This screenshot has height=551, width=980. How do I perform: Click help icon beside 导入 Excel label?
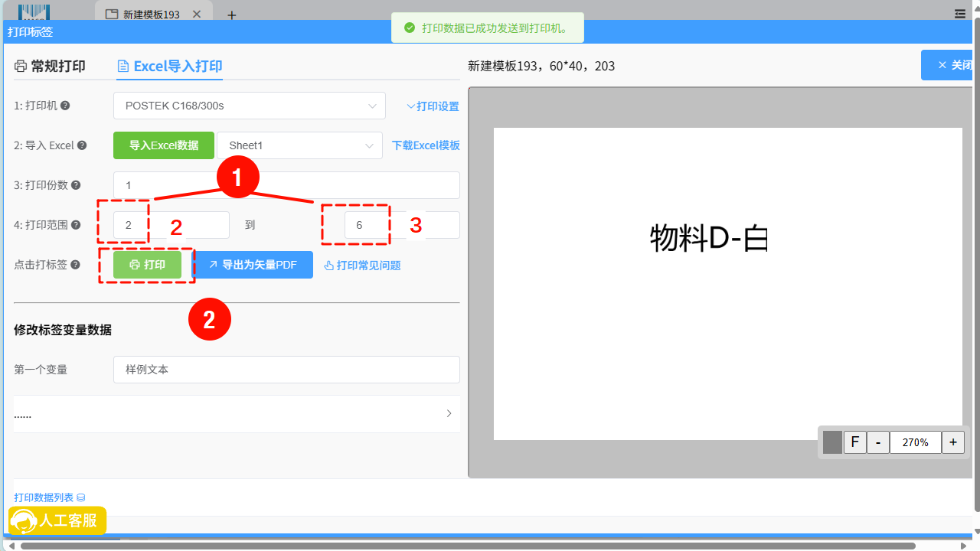click(82, 145)
